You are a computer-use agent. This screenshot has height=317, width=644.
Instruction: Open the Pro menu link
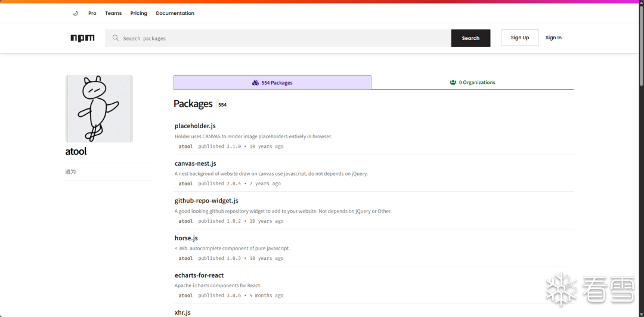pyautogui.click(x=92, y=13)
